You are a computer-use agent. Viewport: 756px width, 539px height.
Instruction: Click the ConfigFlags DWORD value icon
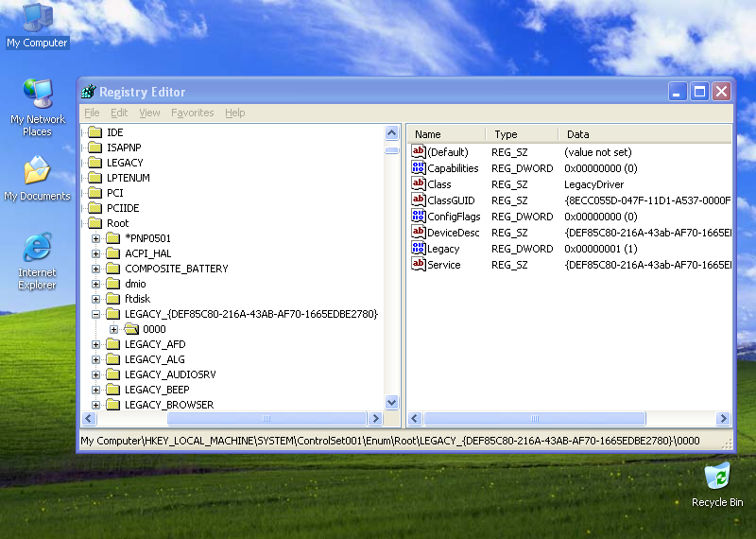(418, 216)
